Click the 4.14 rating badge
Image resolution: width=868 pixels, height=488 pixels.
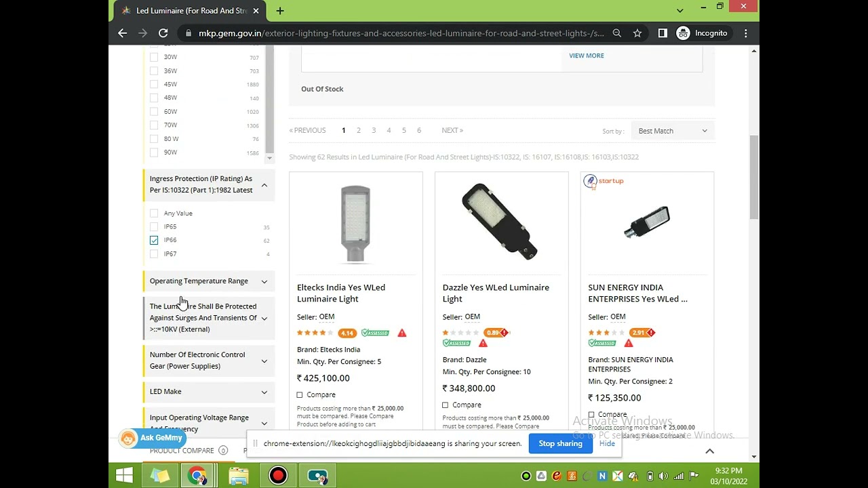click(347, 333)
